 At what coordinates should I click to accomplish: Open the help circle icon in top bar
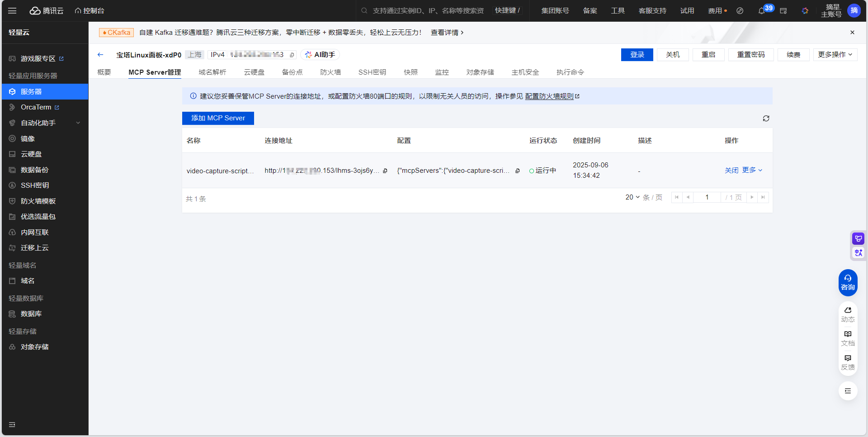740,10
